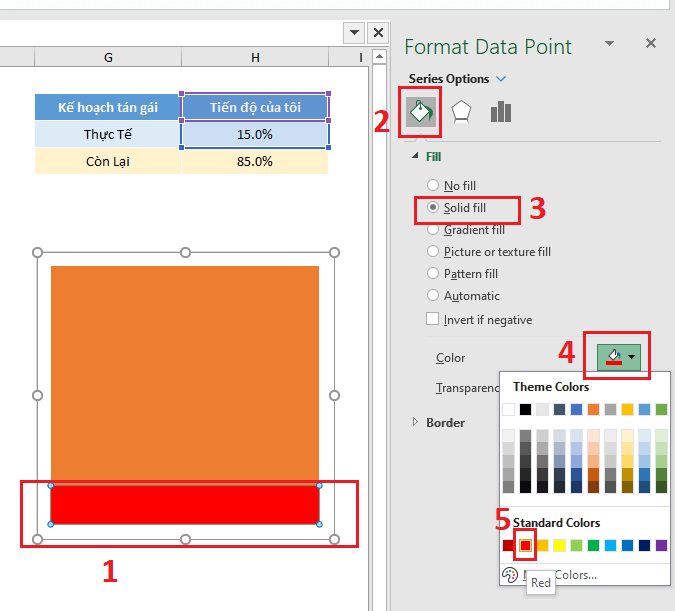Image resolution: width=675 pixels, height=611 pixels.
Task: Pick White in the Theme Colors row
Action: pos(508,409)
